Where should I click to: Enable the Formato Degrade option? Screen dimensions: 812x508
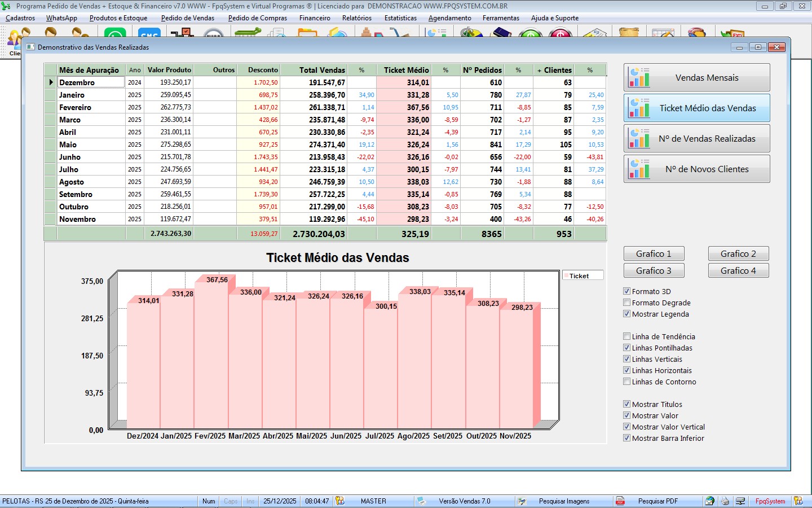click(x=626, y=303)
